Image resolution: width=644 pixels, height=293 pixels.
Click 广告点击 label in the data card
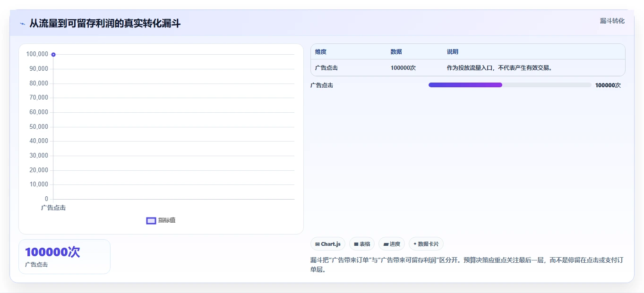click(x=36, y=265)
